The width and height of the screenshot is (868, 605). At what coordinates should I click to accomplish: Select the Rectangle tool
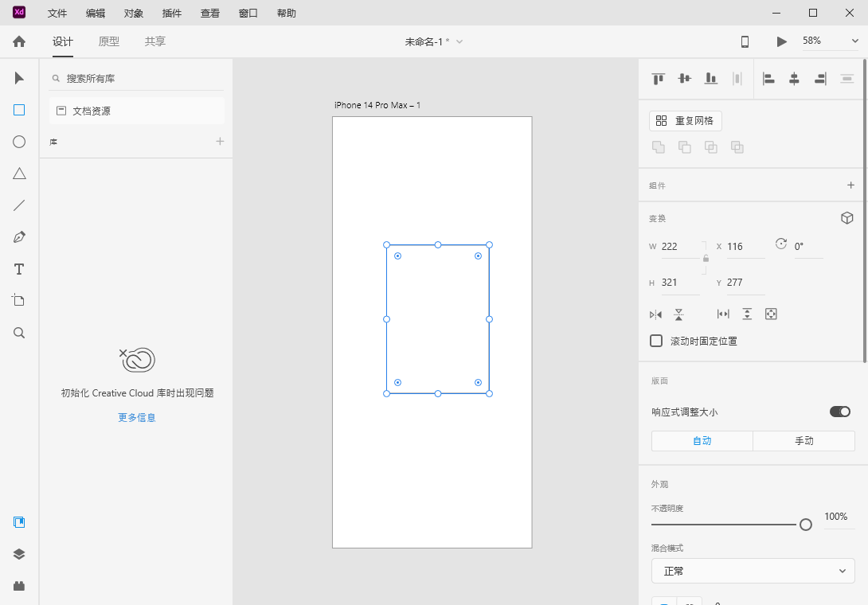point(19,110)
